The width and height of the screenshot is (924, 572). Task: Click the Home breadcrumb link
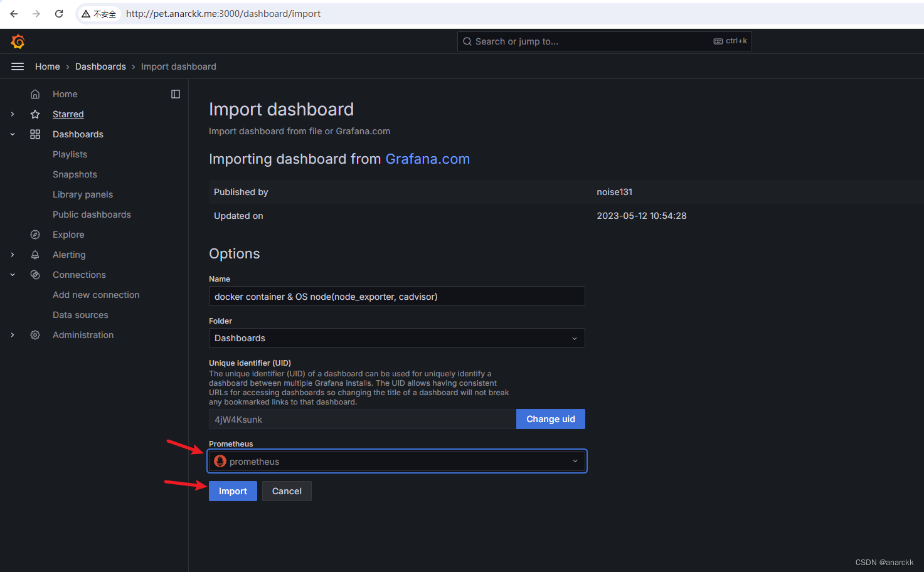point(48,66)
